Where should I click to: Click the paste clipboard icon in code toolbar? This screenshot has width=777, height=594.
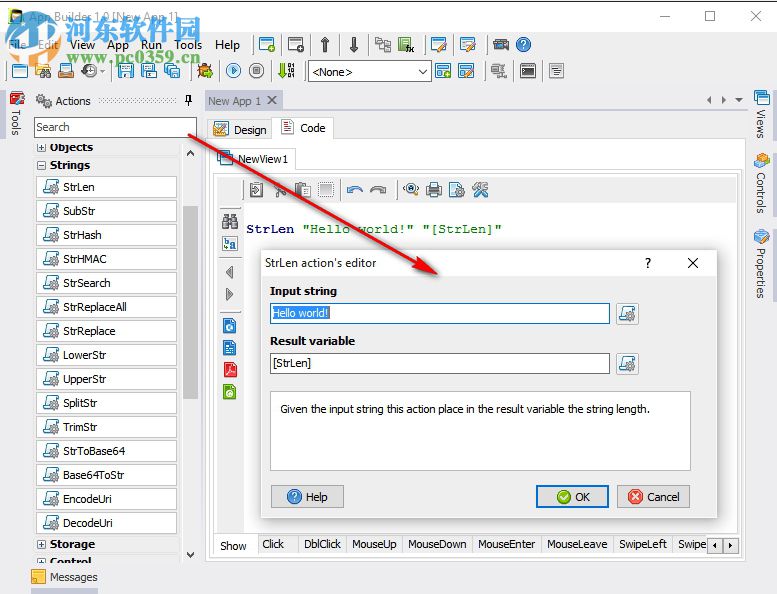pyautogui.click(x=303, y=190)
